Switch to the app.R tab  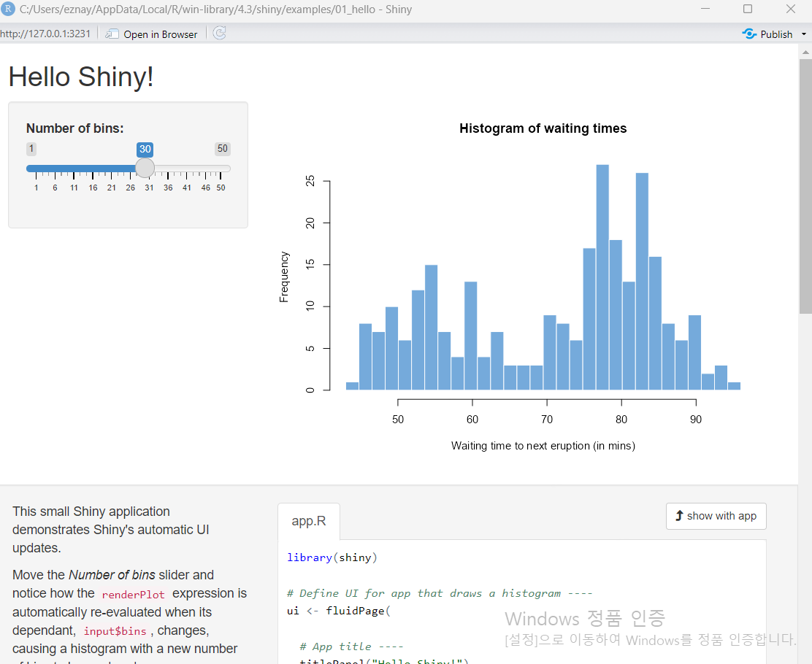point(309,521)
